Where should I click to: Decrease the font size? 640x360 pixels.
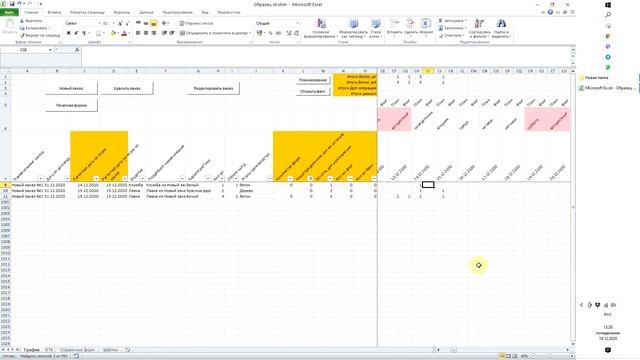[x=127, y=24]
